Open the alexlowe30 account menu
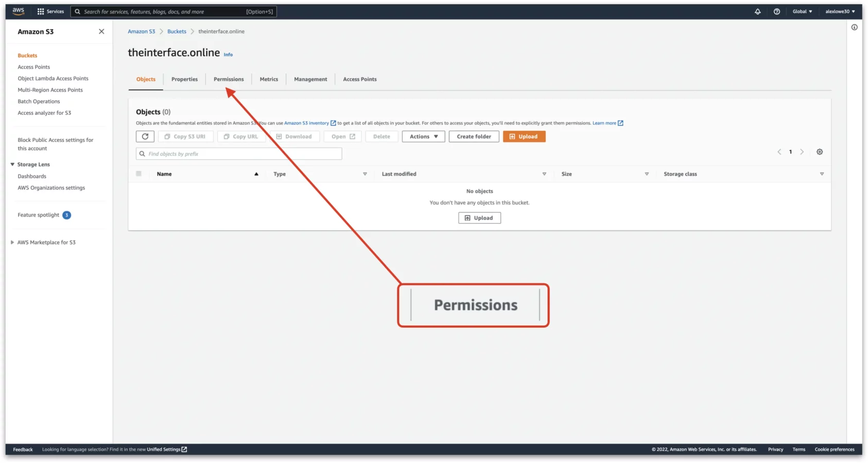 [840, 11]
